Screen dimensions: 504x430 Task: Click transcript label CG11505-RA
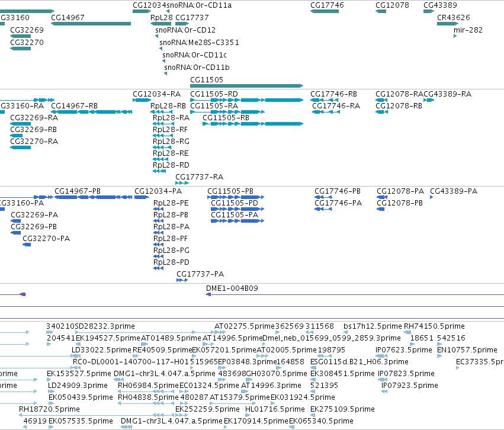pyautogui.click(x=214, y=106)
